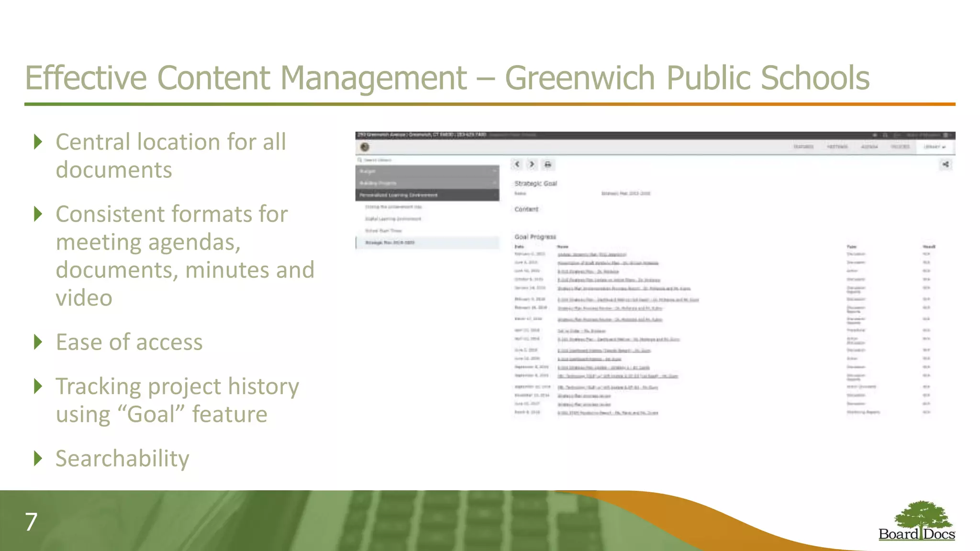Select Strategic Plan 2015-2020 item

[x=427, y=242]
